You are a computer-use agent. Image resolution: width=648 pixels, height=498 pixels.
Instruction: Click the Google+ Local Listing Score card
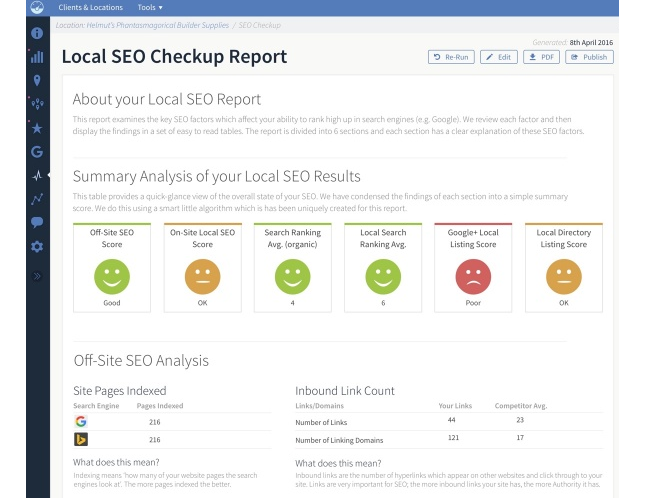(x=473, y=267)
